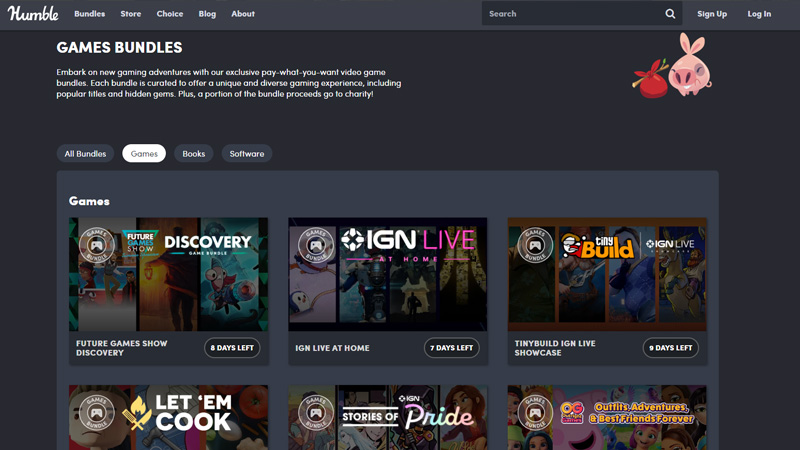Open the tinyBuild IGN Live Showcase image
800x450 pixels.
point(607,274)
